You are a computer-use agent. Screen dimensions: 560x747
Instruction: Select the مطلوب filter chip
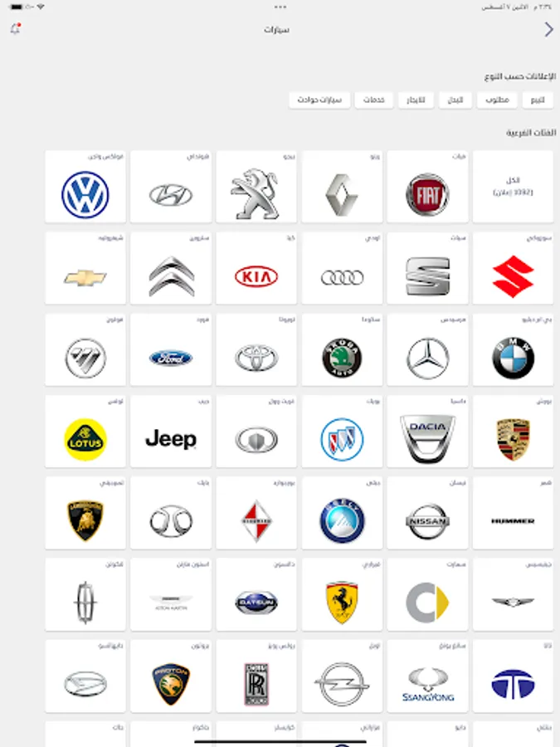pyautogui.click(x=497, y=100)
